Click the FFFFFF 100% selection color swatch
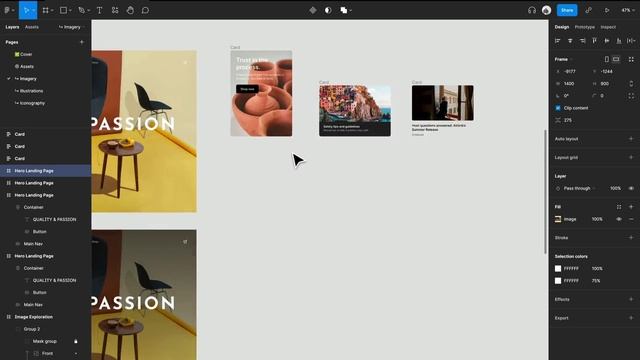640x360 pixels. (x=558, y=269)
